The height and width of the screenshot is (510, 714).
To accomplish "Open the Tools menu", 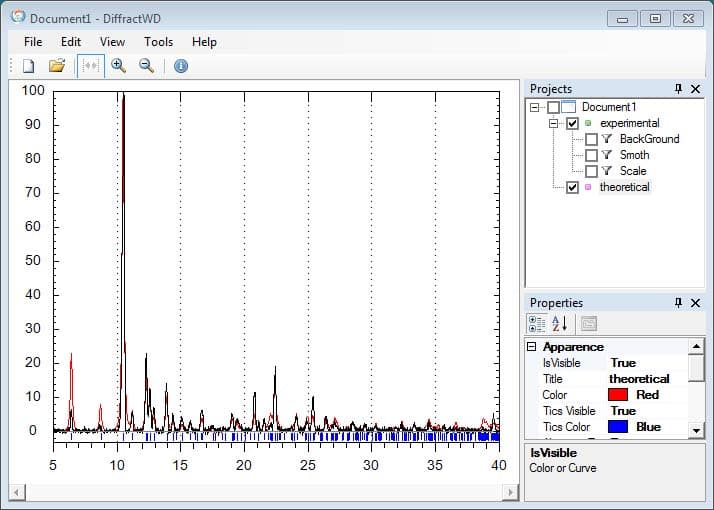I will 158,42.
